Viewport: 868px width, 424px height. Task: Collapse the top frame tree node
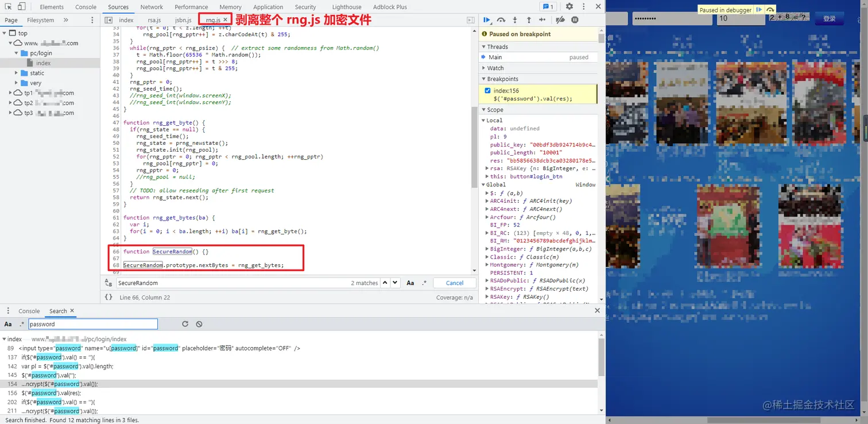(x=5, y=33)
